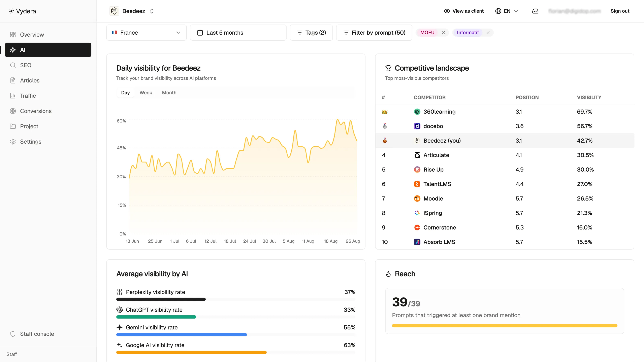Toggle View as client eye option
644x362 pixels.
[463, 11]
